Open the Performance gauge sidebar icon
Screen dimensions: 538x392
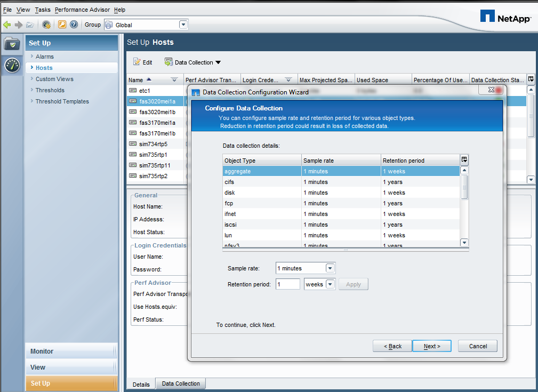click(12, 65)
